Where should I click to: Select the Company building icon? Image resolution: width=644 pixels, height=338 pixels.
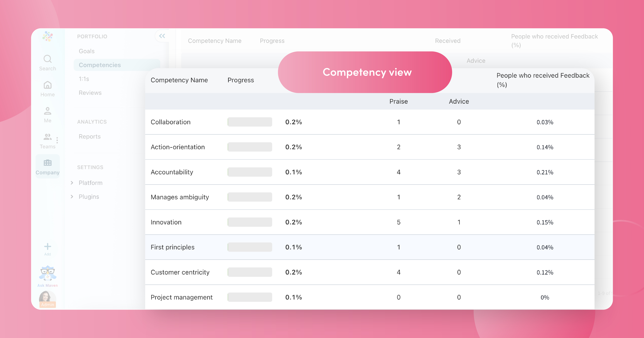point(48,163)
